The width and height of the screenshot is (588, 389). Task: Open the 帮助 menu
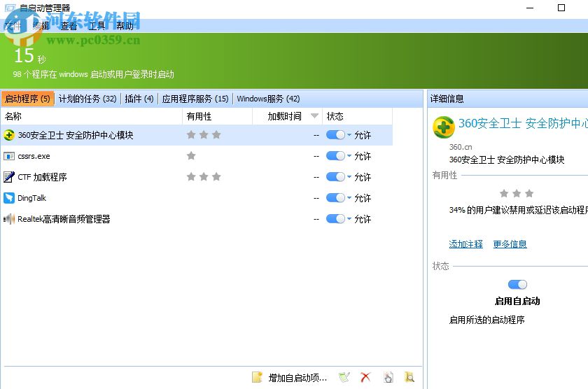[125, 26]
